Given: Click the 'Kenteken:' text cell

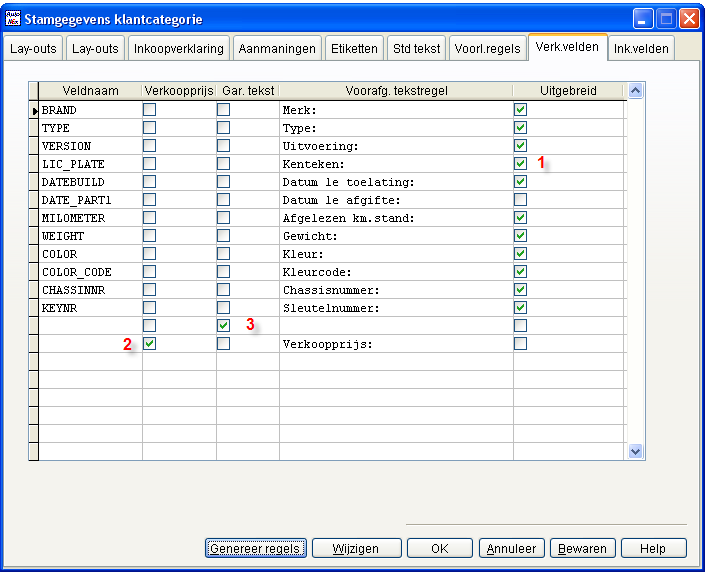Looking at the screenshot, I should click(x=396, y=164).
